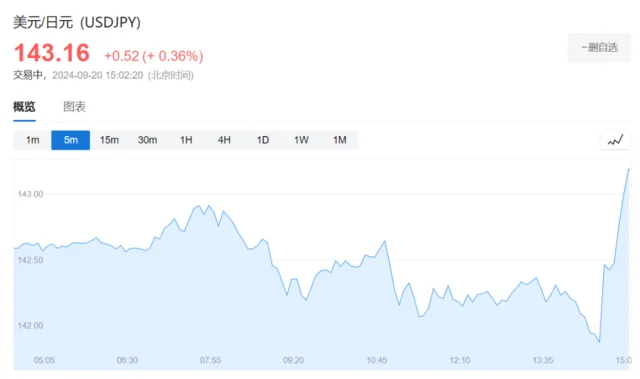Click the chart low before 15:00 spike

(x=599, y=341)
